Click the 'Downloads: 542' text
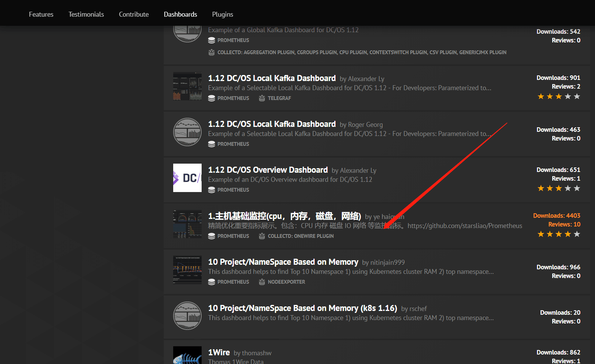This screenshot has width=595, height=364. pyautogui.click(x=558, y=31)
